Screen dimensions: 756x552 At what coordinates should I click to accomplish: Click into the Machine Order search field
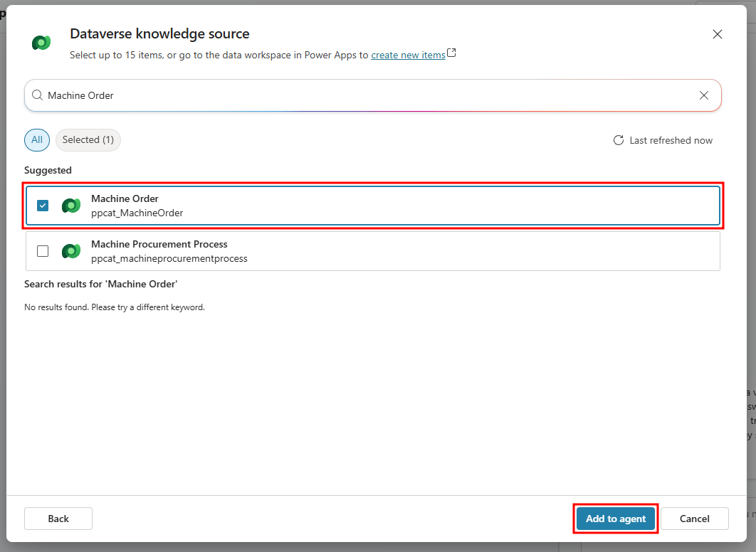(x=372, y=95)
